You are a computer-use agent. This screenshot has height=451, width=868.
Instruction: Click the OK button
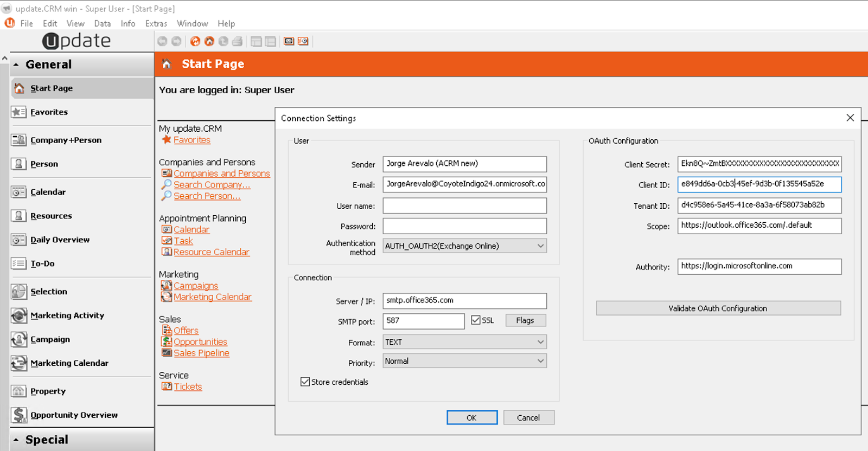tap(472, 417)
